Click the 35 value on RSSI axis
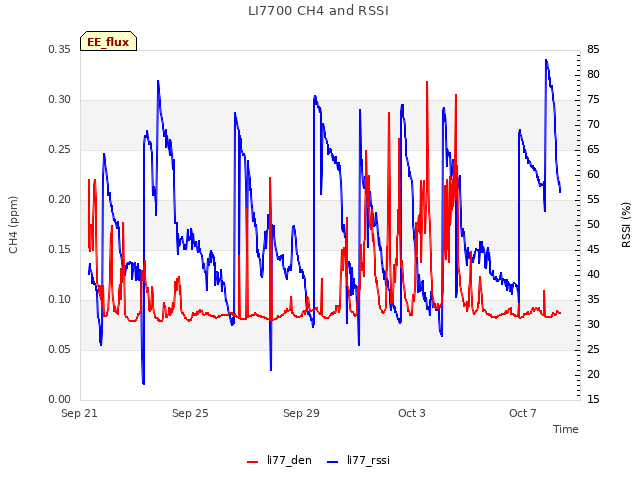Screen dimensions: 640x480 point(593,300)
